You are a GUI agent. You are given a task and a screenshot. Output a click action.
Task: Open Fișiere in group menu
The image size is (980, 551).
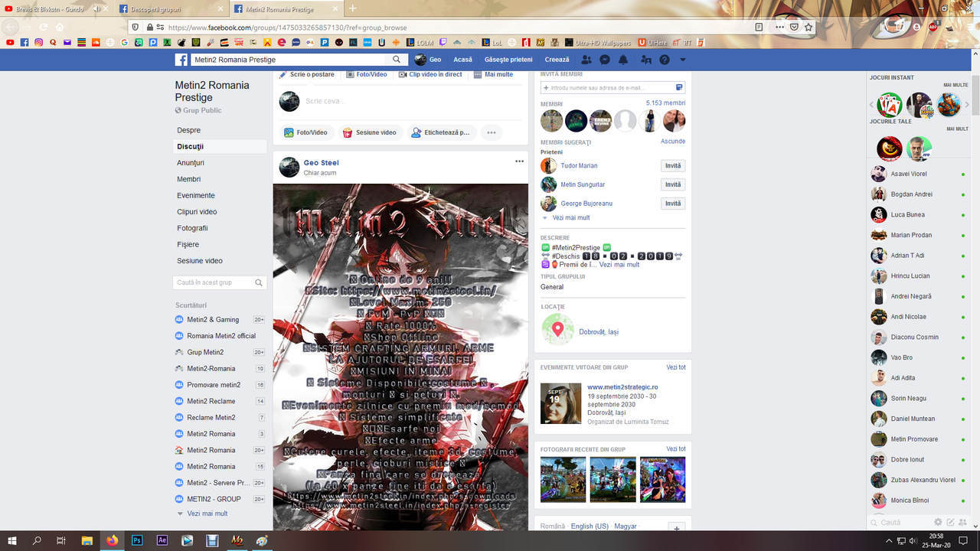pos(188,244)
